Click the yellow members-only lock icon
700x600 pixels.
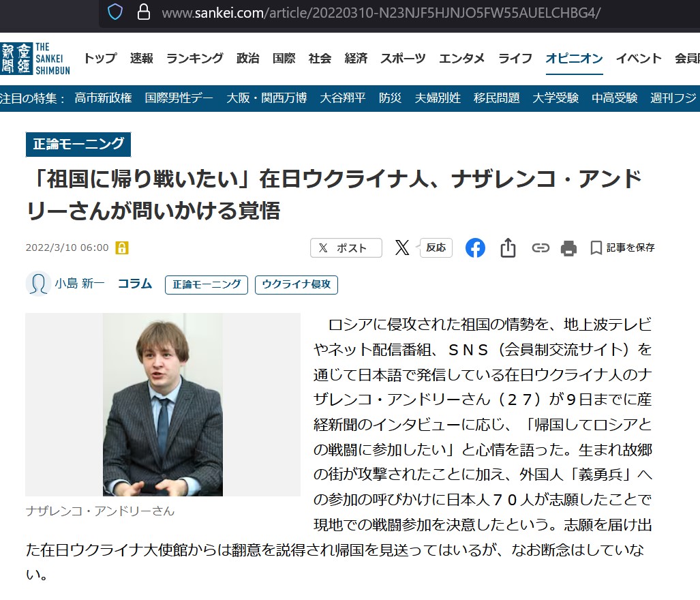(x=122, y=247)
